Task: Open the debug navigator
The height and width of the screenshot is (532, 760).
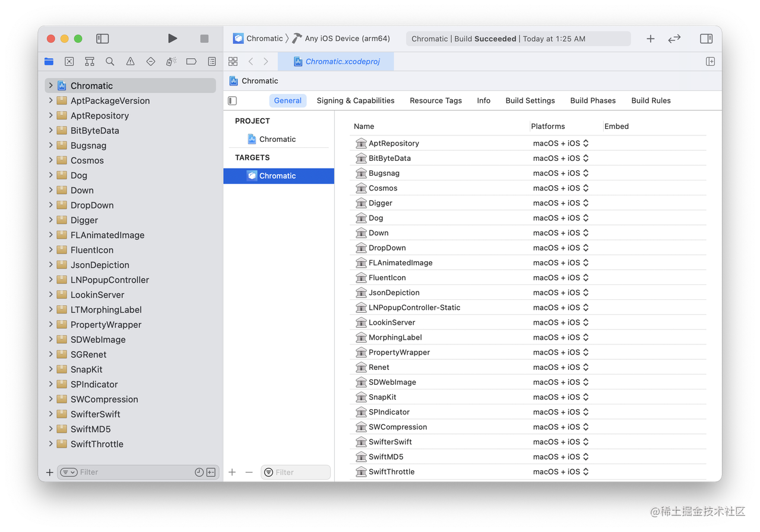Action: (x=171, y=62)
